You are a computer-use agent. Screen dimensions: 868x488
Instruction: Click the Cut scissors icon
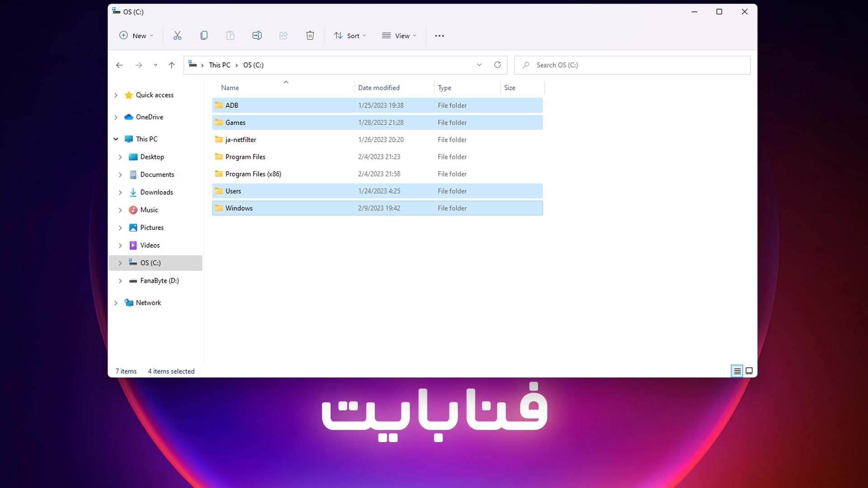pos(177,36)
